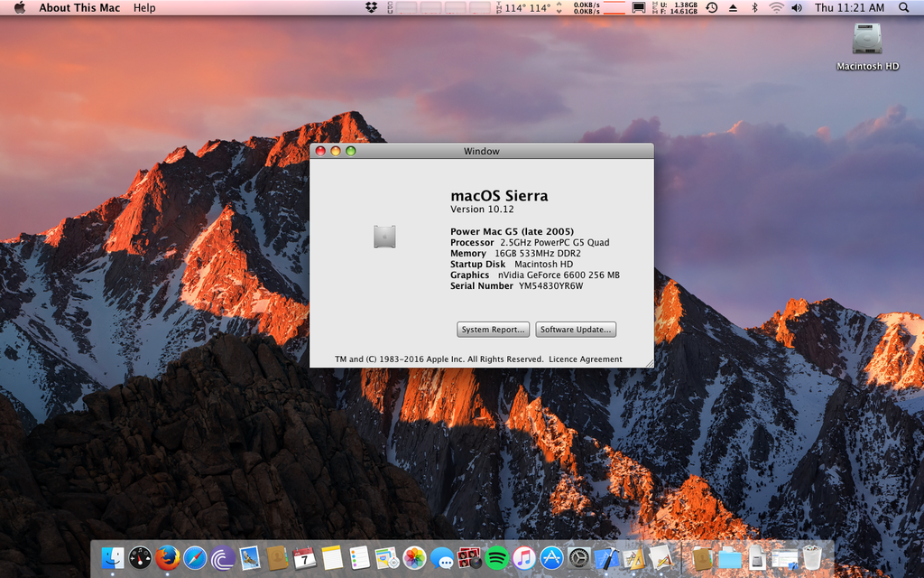Open the Help menu
Screen dimensions: 924x578
144,7
